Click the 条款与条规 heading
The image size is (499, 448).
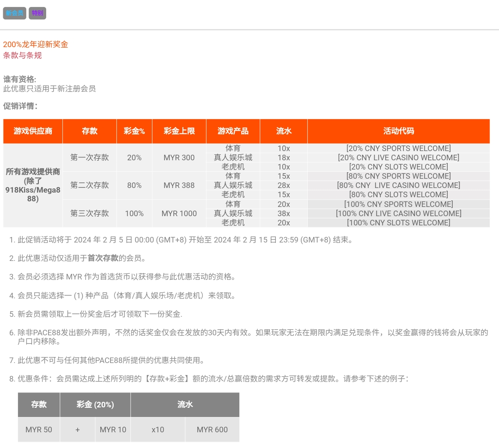pos(23,55)
